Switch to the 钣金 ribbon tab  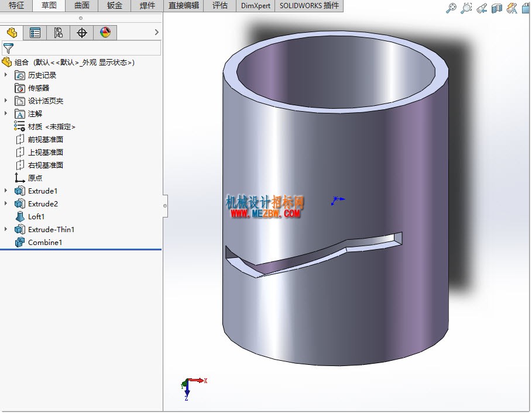tap(114, 5)
